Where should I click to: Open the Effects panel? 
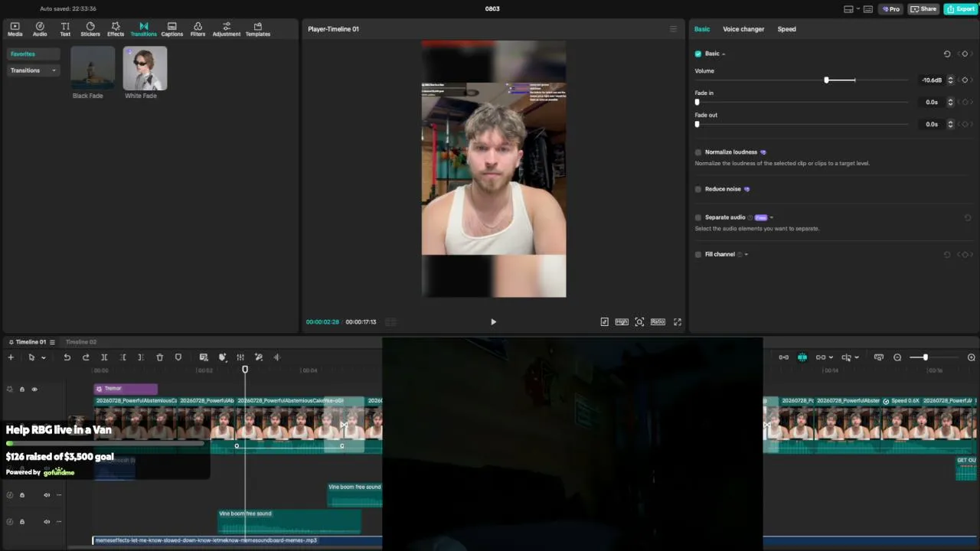[116, 29]
